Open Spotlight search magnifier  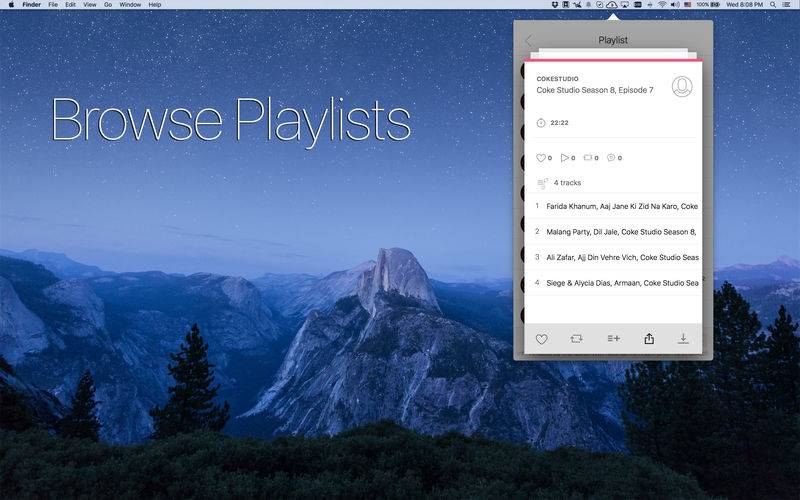pyautogui.click(x=773, y=5)
